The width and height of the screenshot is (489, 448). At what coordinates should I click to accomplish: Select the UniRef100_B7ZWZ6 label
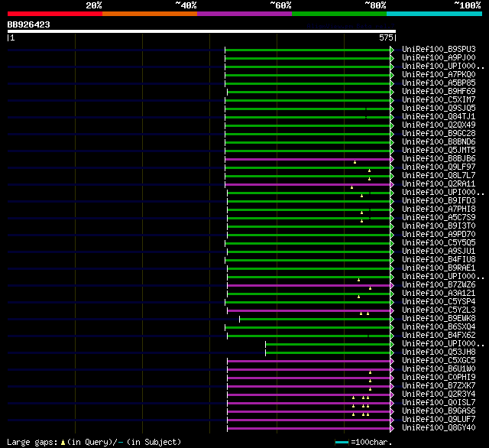(439, 285)
